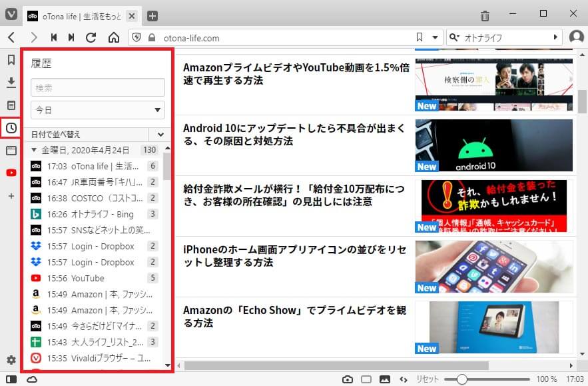Open the user profile avatar

pyautogui.click(x=577, y=37)
